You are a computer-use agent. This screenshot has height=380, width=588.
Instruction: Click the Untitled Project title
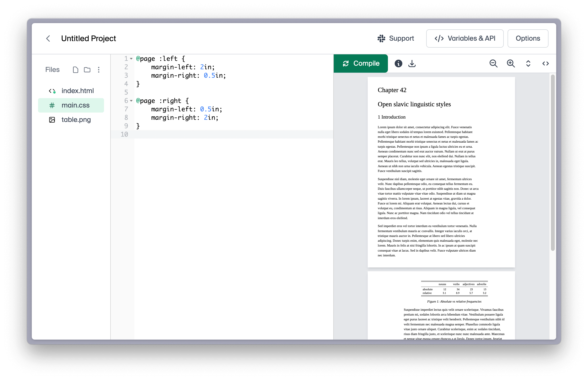[88, 38]
